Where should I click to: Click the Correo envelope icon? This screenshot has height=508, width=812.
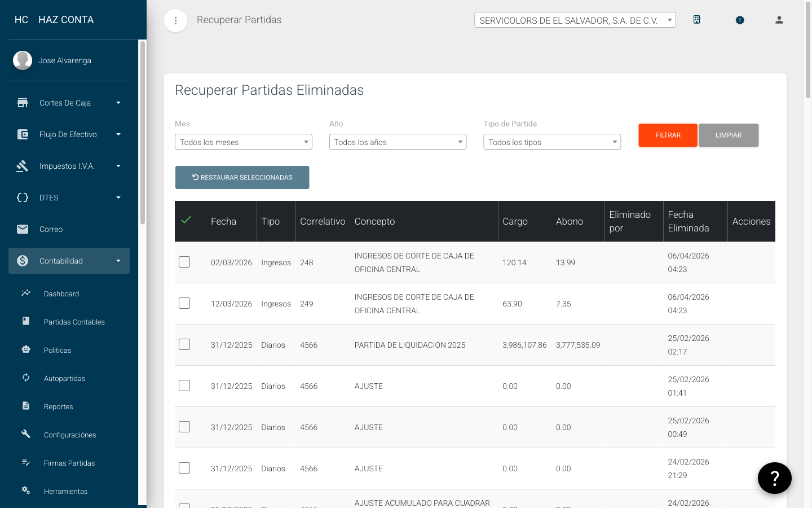(23, 229)
